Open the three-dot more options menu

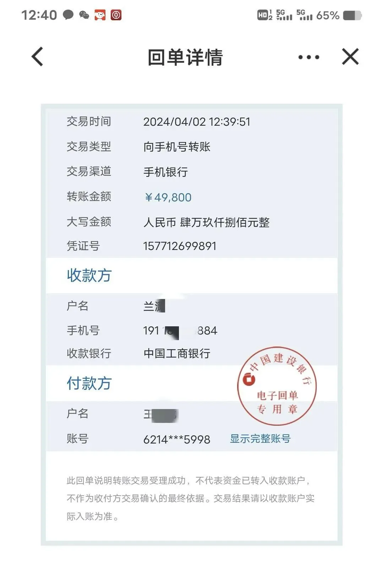(309, 57)
